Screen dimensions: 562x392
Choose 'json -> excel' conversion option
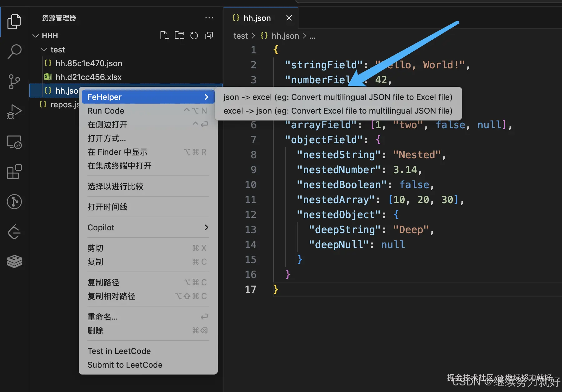tap(338, 97)
